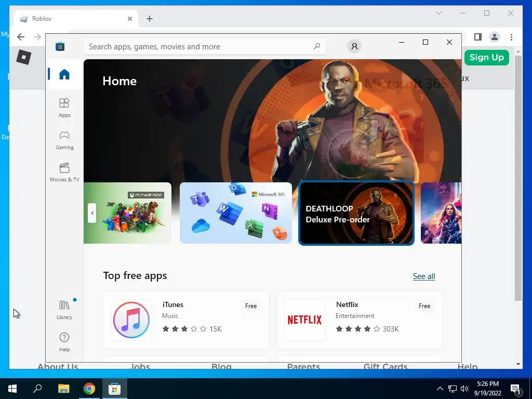Viewport: 532px width, 399px height.
Task: Click the search magnifier icon in the Store
Action: [x=316, y=46]
